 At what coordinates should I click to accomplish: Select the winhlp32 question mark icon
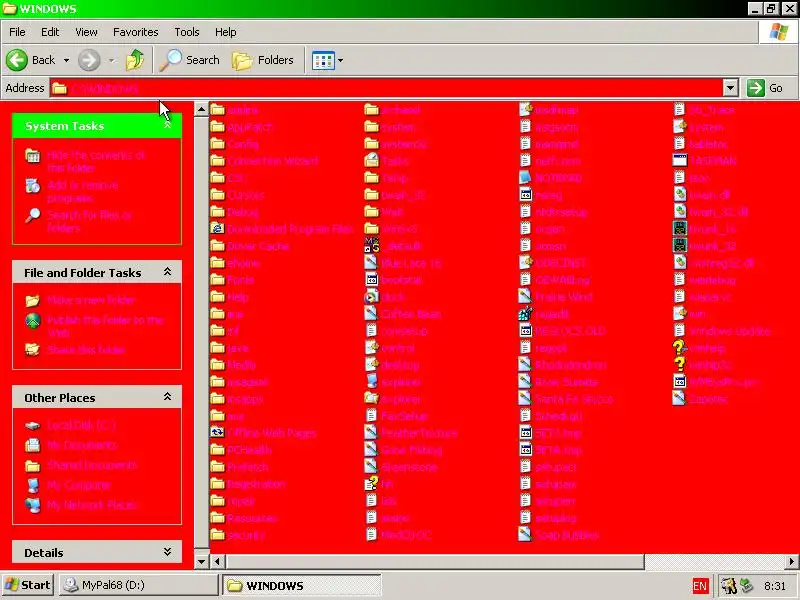pyautogui.click(x=680, y=365)
